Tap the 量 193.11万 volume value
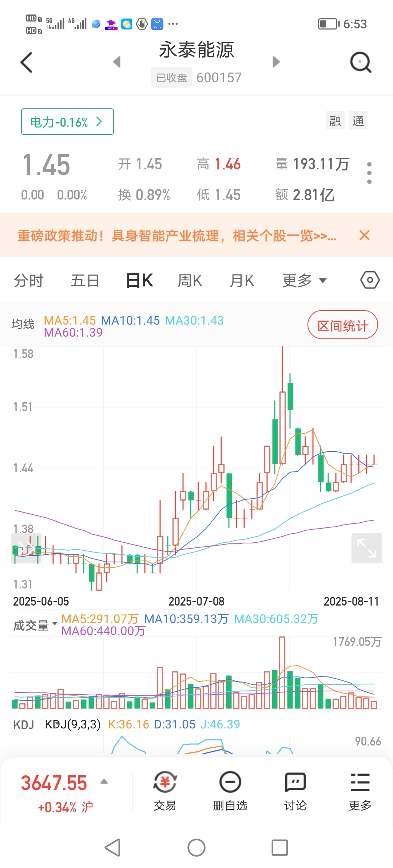This screenshot has height=868, width=393. pos(313,164)
